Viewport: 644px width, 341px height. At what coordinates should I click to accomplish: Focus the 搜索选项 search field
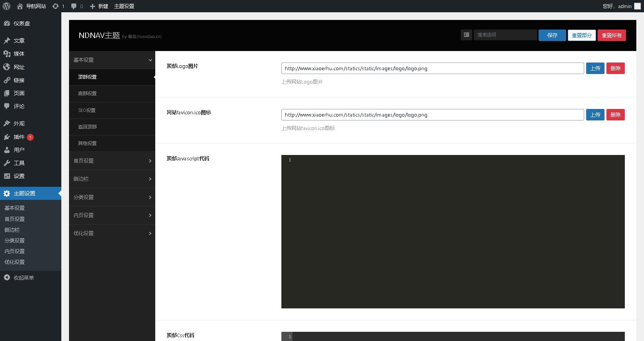tap(505, 35)
